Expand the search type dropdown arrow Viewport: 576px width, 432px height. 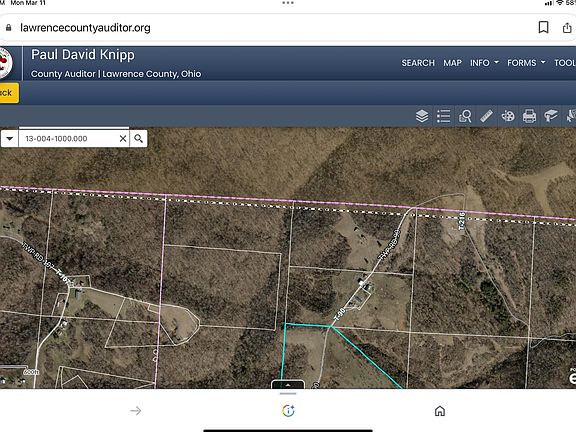(10, 138)
